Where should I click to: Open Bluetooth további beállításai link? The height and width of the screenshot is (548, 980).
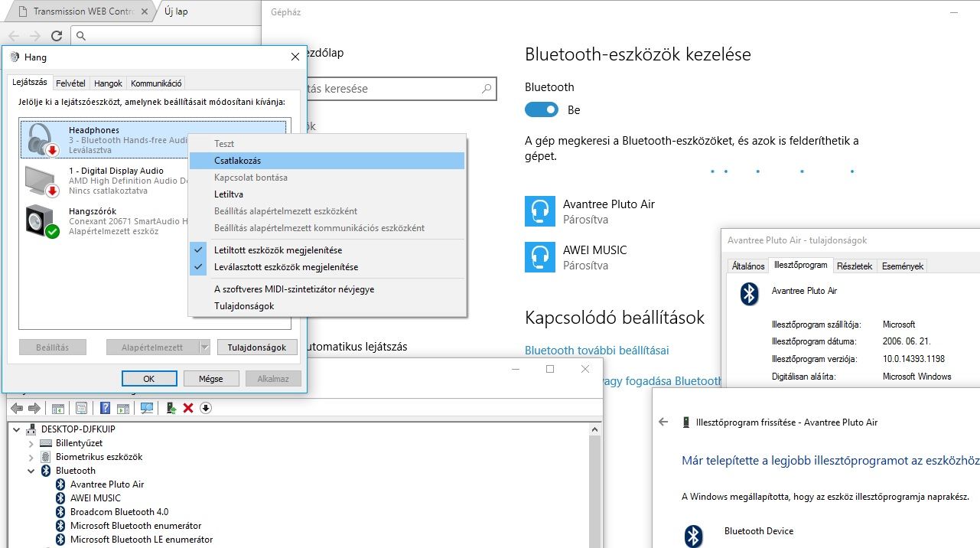pos(597,351)
